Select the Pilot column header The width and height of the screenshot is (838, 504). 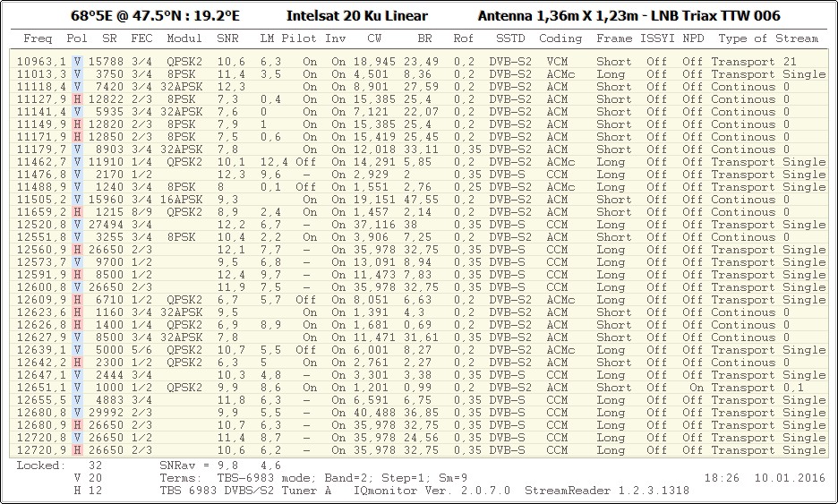click(299, 38)
